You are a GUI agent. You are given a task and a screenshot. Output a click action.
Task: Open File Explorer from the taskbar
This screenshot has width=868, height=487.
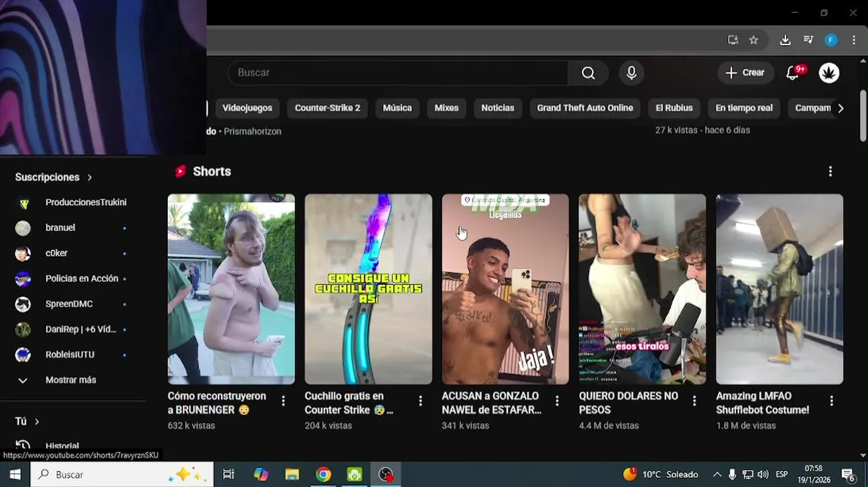tap(292, 474)
